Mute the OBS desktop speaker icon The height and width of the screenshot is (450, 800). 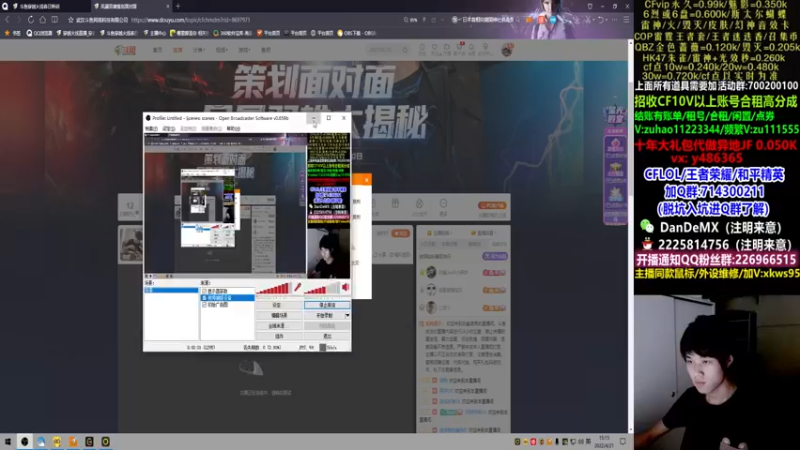(346, 288)
